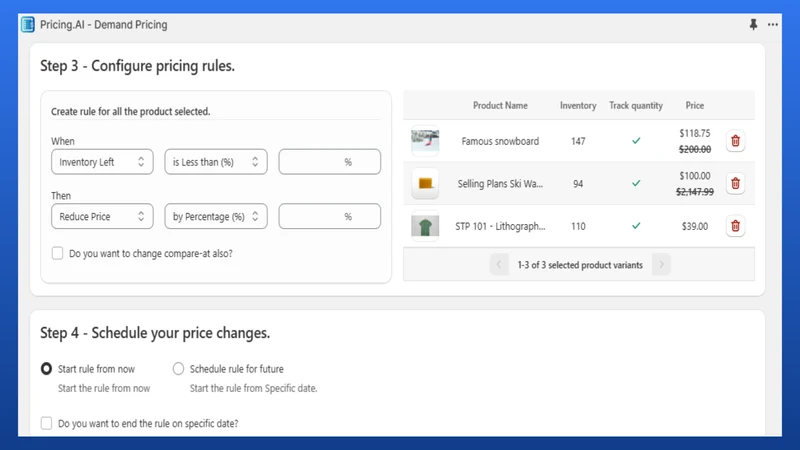Select Schedule rule for future option
This screenshot has height=450, width=800.
coord(178,368)
